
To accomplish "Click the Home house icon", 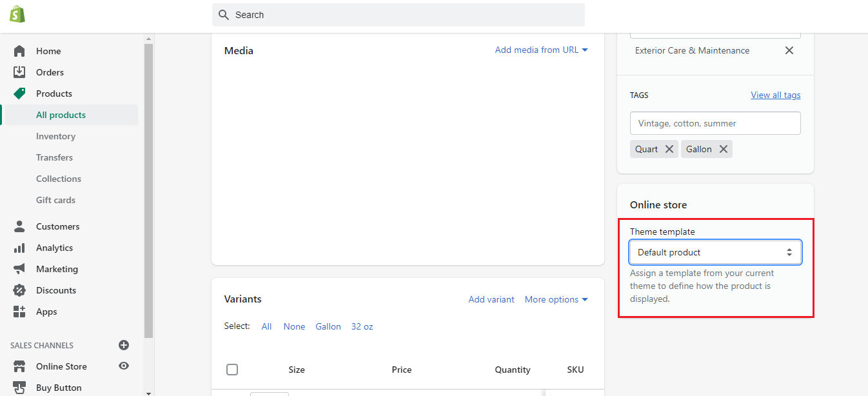I will pos(19,51).
